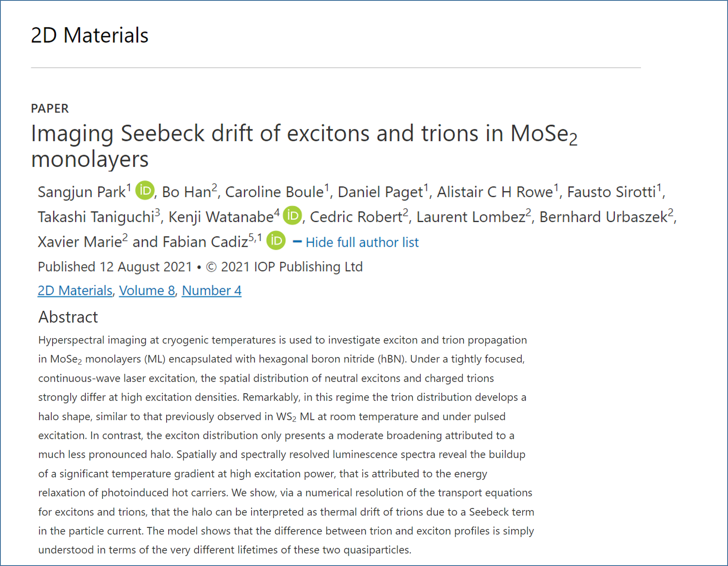The height and width of the screenshot is (566, 728).
Task: Select author name Bo Han
Action: [186, 192]
